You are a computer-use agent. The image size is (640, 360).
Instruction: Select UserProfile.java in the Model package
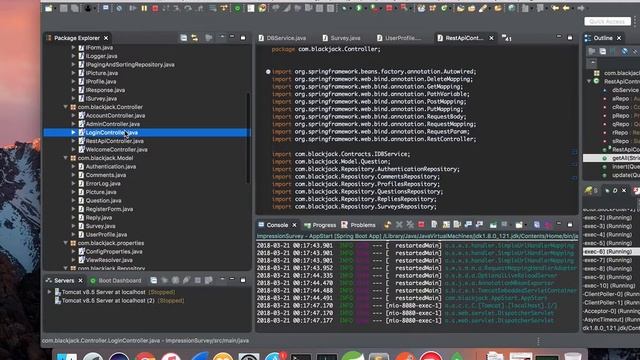[106, 234]
